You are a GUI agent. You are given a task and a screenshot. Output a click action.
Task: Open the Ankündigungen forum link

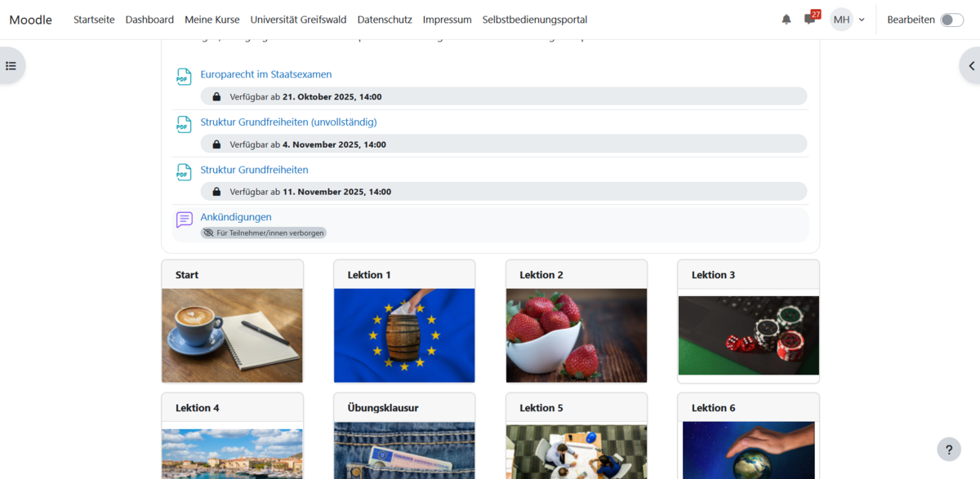[236, 217]
